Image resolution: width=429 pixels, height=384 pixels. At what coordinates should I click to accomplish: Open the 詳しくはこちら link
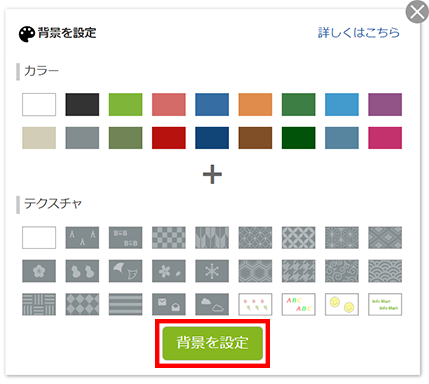tap(358, 33)
